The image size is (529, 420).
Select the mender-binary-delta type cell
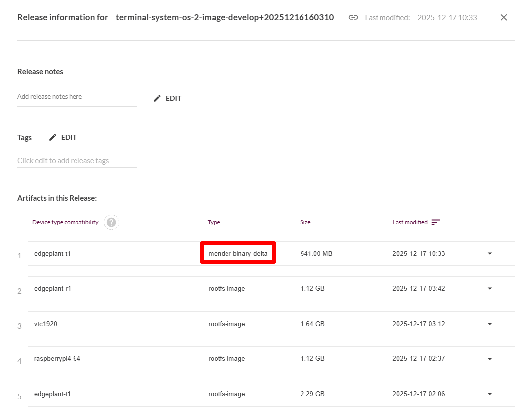tap(238, 253)
